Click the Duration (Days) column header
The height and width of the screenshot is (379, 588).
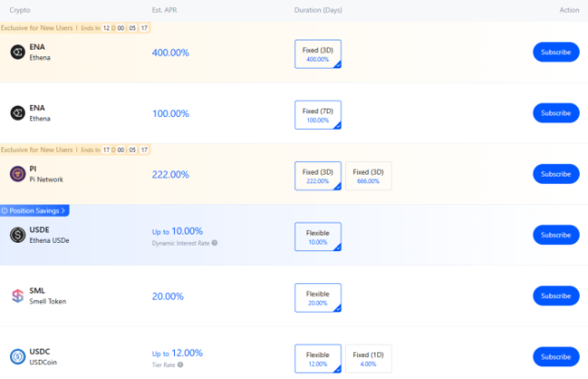317,10
